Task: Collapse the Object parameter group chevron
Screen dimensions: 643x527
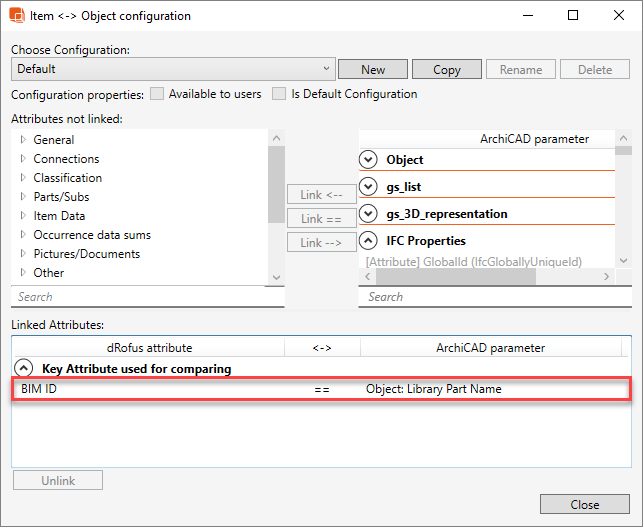Action: pyautogui.click(x=368, y=160)
